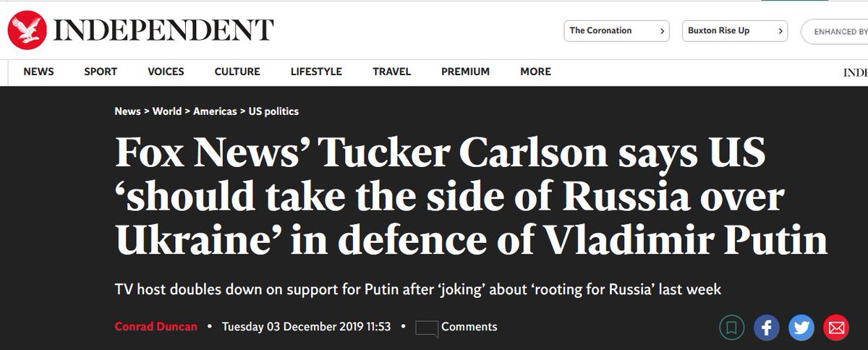Expand the MORE navigation menu

pyautogui.click(x=535, y=72)
